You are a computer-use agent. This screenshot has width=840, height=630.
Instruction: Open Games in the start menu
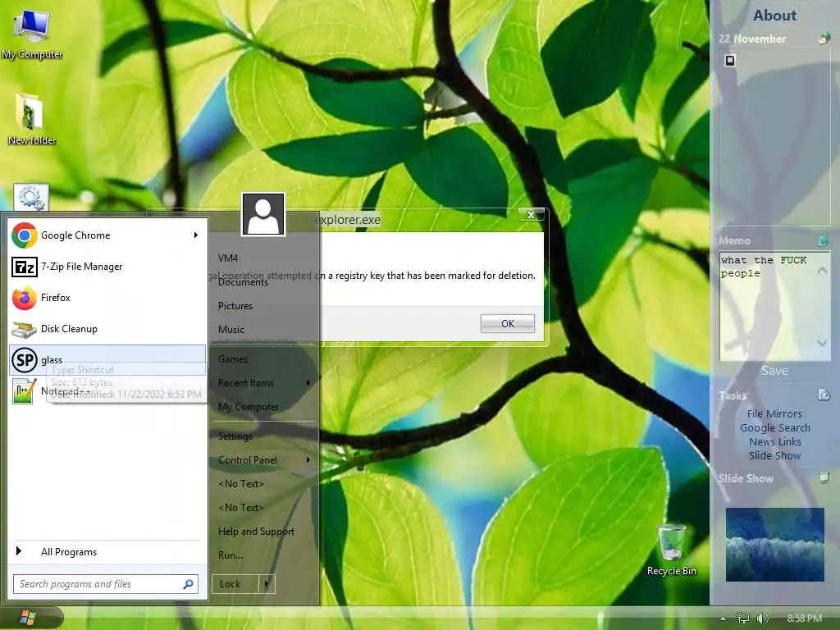point(232,359)
